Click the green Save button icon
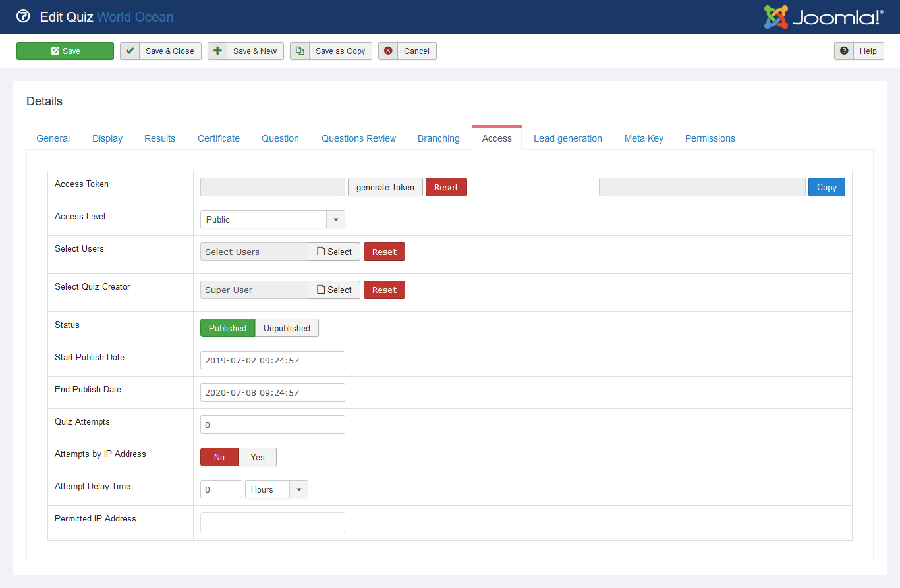Image resolution: width=900 pixels, height=588 pixels. [x=55, y=51]
